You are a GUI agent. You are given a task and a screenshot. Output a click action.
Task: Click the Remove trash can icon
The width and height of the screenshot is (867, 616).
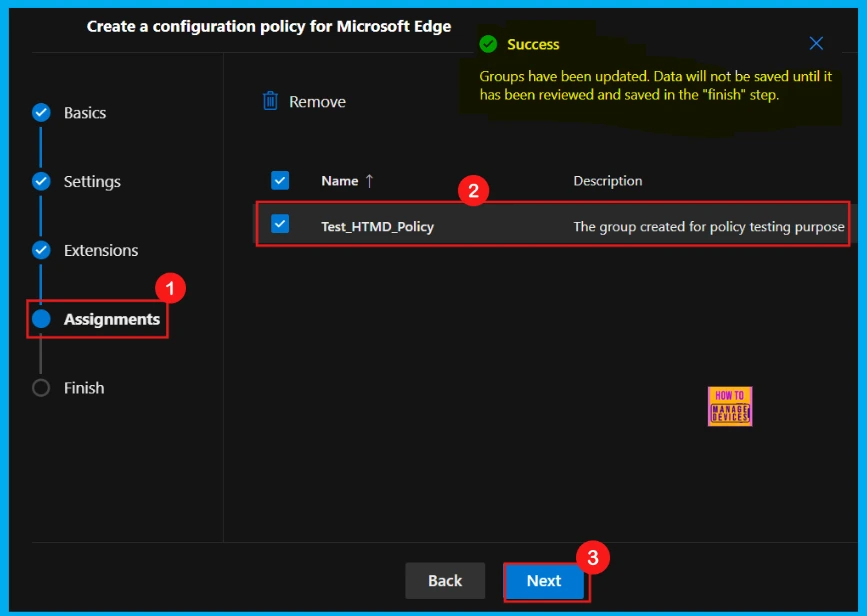[x=270, y=101]
